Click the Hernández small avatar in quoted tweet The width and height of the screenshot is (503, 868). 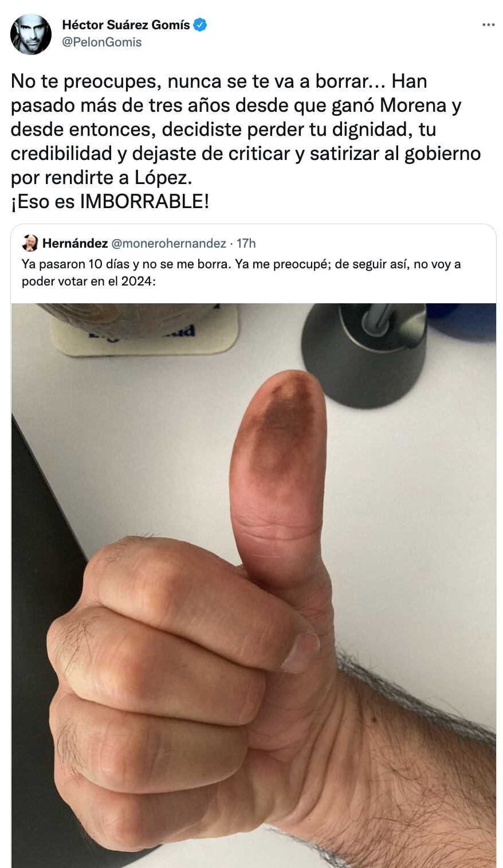coord(30,243)
